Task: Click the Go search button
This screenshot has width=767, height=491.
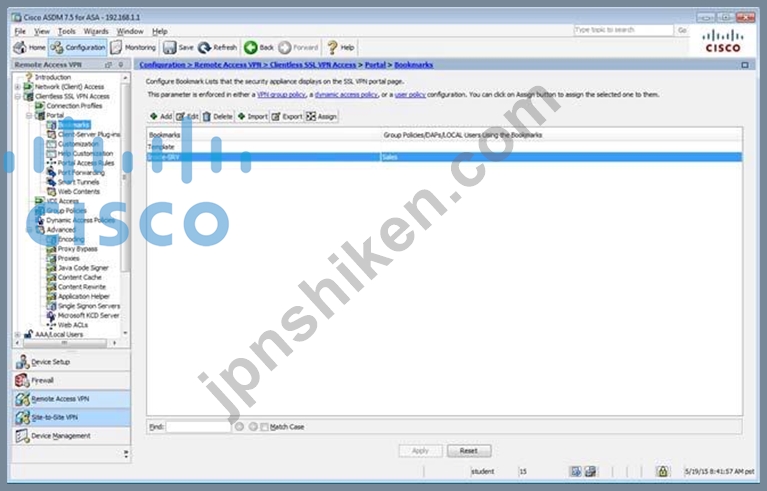Action: [x=682, y=30]
